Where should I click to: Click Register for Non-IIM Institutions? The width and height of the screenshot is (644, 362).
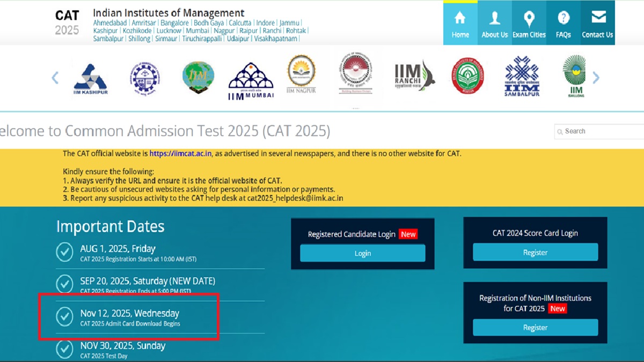(535, 327)
